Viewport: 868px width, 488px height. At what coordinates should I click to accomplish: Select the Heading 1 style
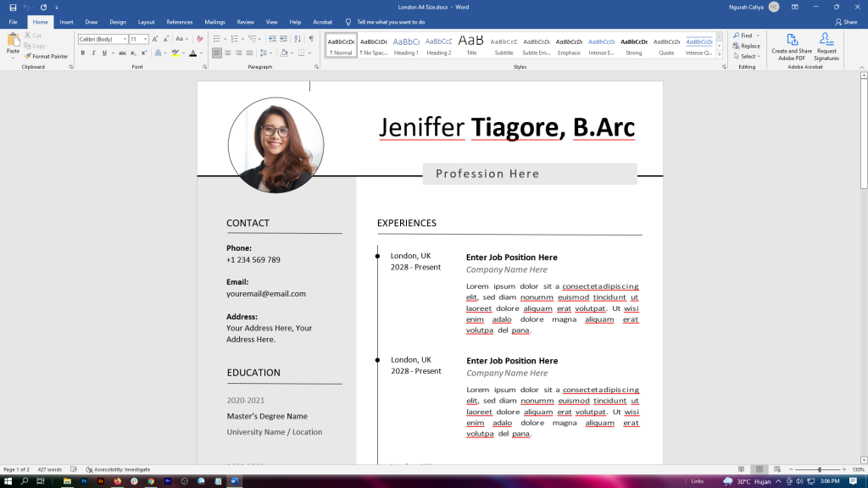point(407,44)
